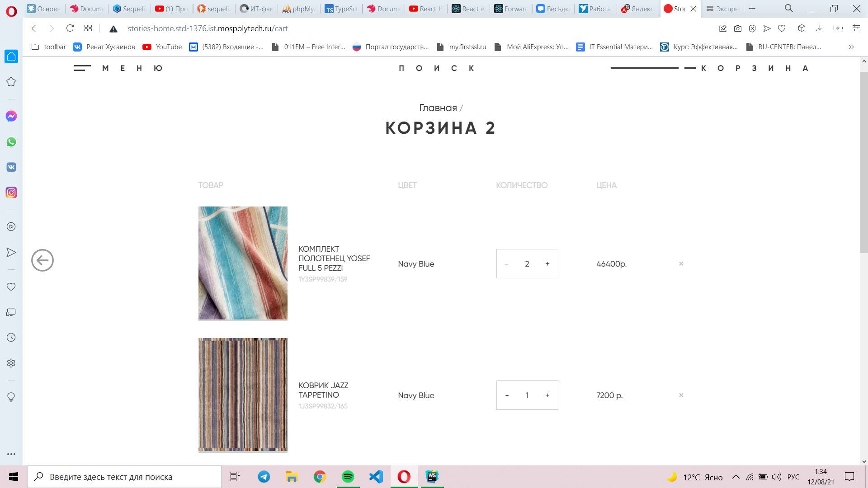Viewport: 868px width, 488px height.
Task: Go to Главная breadcrumb link
Action: click(x=438, y=108)
